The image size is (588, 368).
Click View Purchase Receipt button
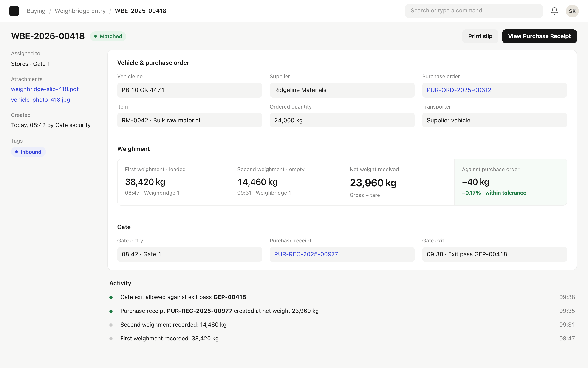539,36
